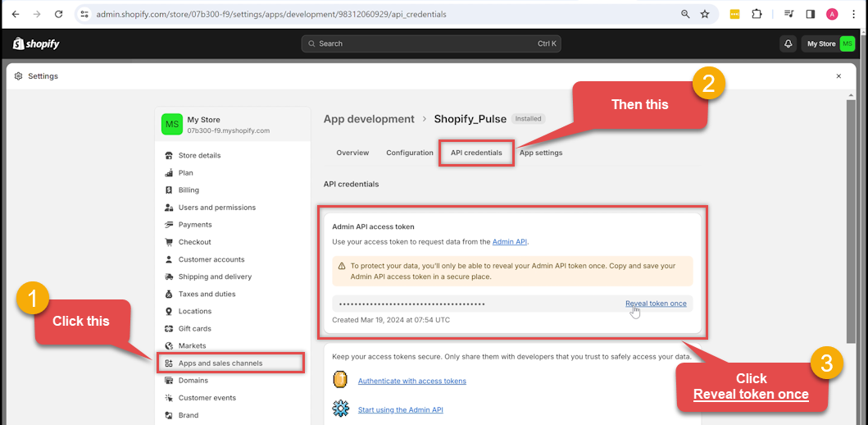This screenshot has height=425, width=868.
Task: Select Apps and sales channels in sidebar
Action: (x=220, y=363)
